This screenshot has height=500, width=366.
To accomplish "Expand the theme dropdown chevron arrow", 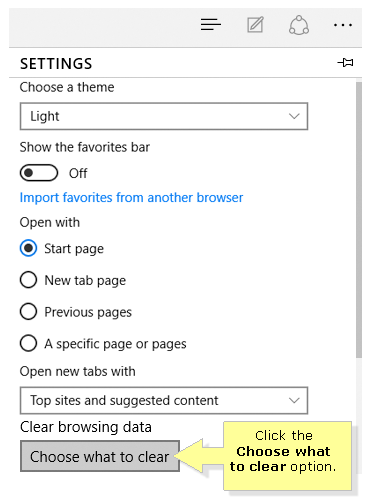I will pyautogui.click(x=294, y=116).
